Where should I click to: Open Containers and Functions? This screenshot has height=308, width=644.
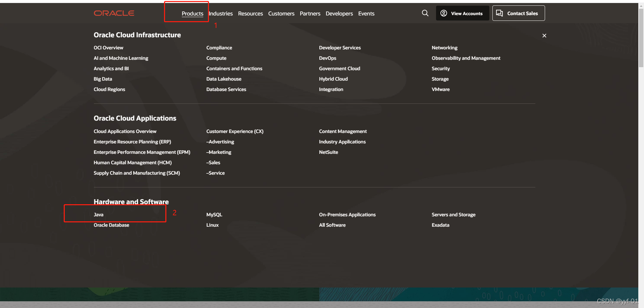point(234,69)
